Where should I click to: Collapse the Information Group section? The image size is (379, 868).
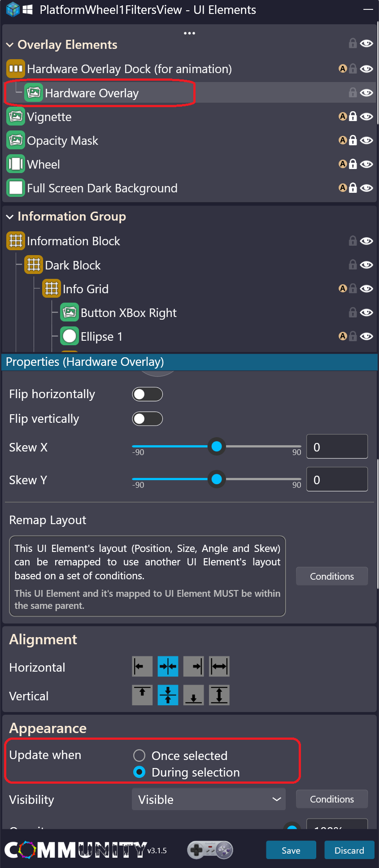coord(10,217)
